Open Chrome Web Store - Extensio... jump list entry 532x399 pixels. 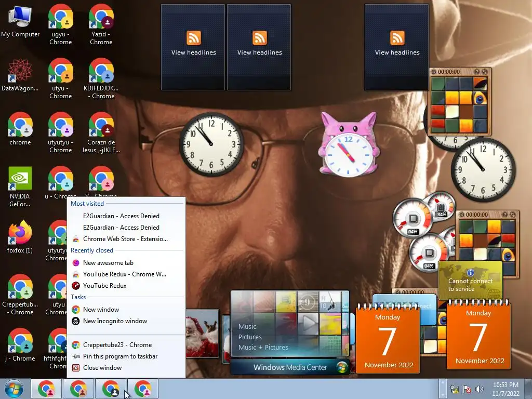click(126, 239)
